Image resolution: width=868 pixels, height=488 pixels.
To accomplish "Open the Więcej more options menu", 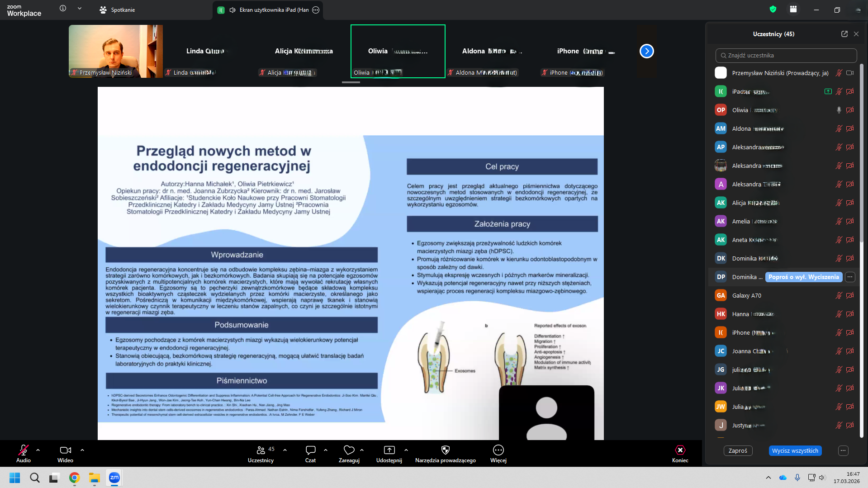I will point(498,454).
